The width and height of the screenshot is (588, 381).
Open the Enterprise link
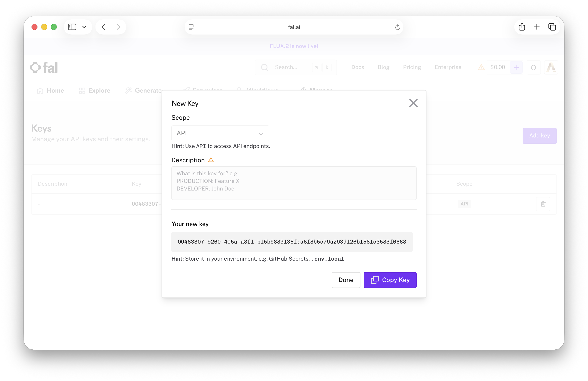tap(448, 67)
